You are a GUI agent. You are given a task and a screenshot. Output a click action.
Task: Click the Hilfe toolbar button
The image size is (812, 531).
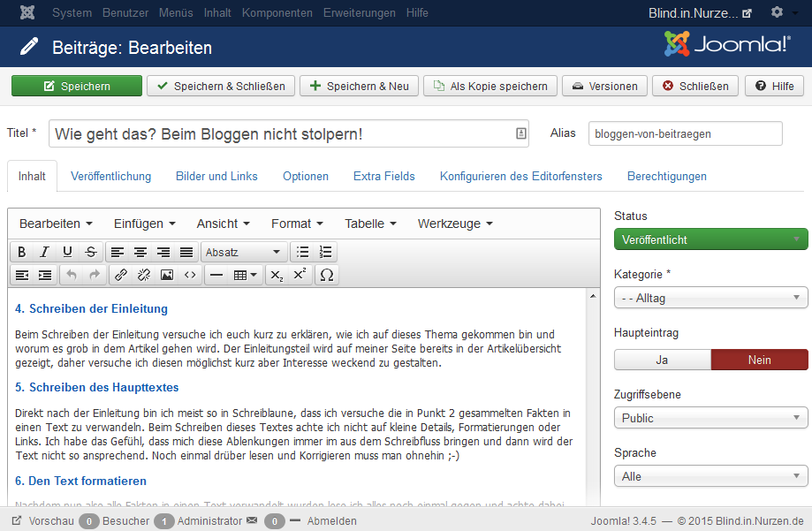click(x=774, y=86)
